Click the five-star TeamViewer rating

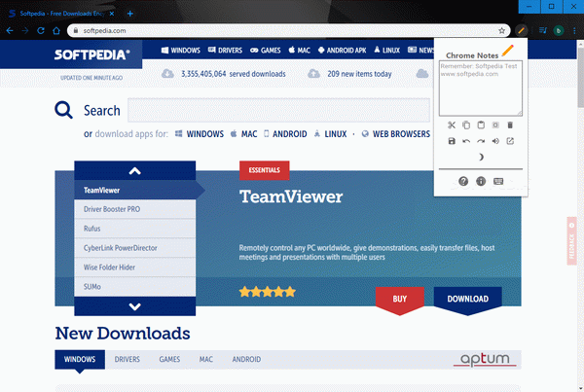(268, 292)
